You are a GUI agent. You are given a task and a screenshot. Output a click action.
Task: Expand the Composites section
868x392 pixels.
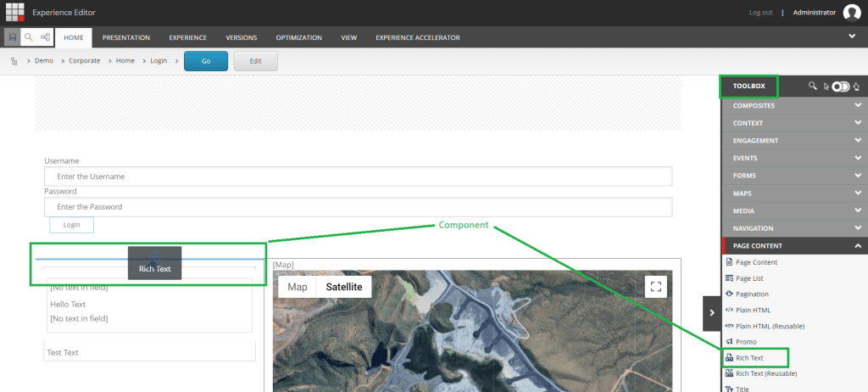[793, 105]
